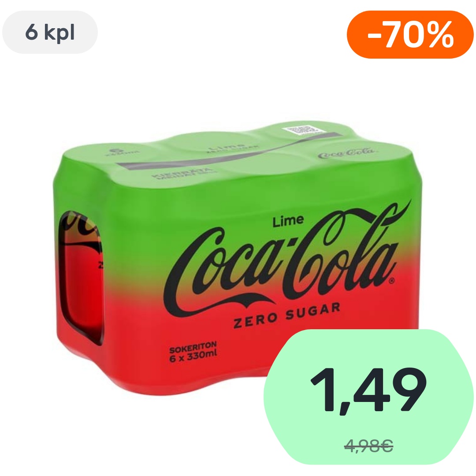Click the crossed-out 4,98€ original price

pos(368,446)
